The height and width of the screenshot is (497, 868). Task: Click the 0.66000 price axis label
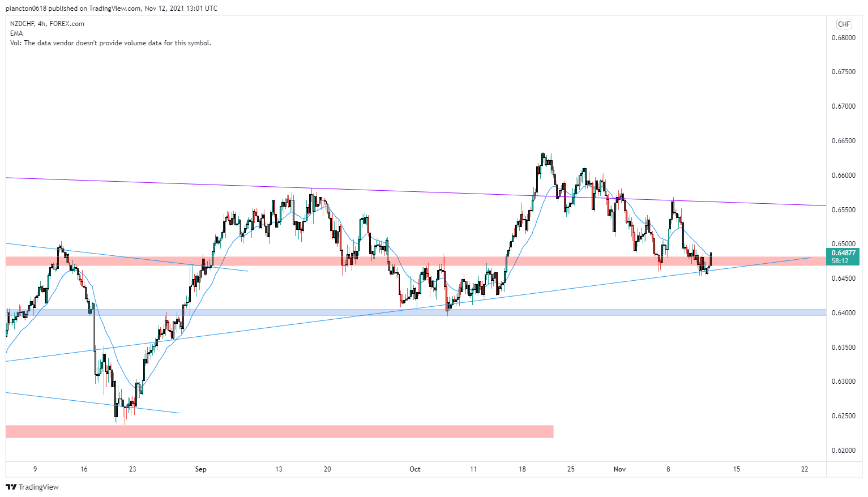[x=843, y=175]
